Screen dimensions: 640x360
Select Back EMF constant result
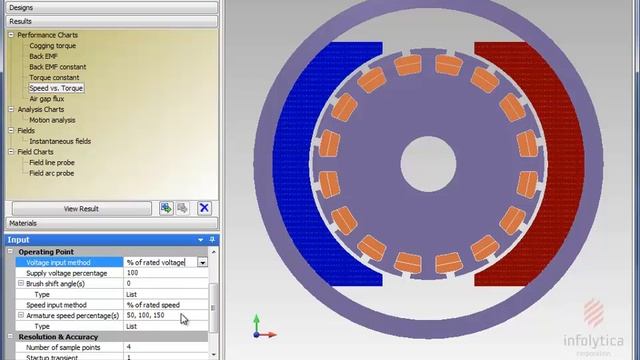(58, 67)
